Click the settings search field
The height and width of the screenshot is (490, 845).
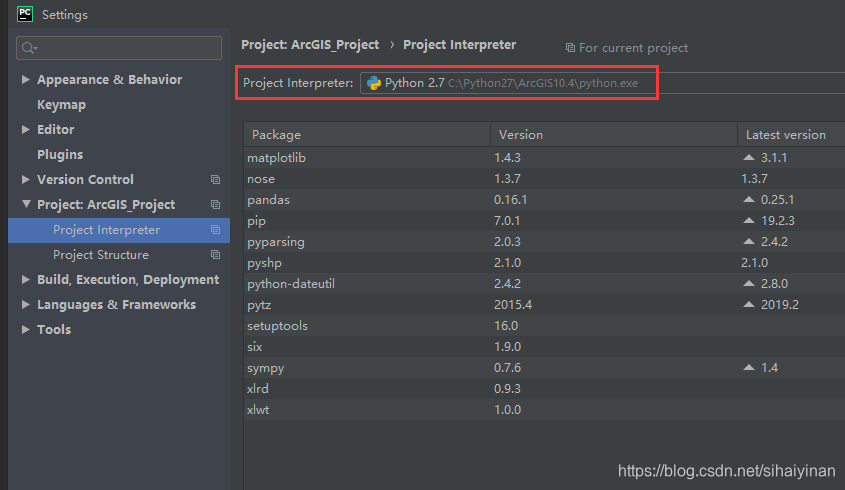(119, 48)
